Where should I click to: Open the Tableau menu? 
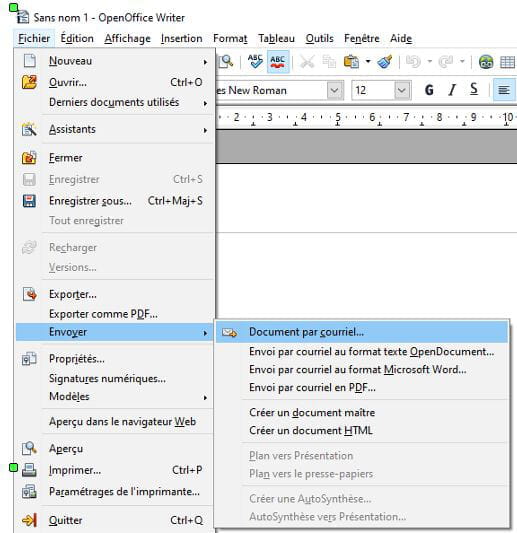276,38
